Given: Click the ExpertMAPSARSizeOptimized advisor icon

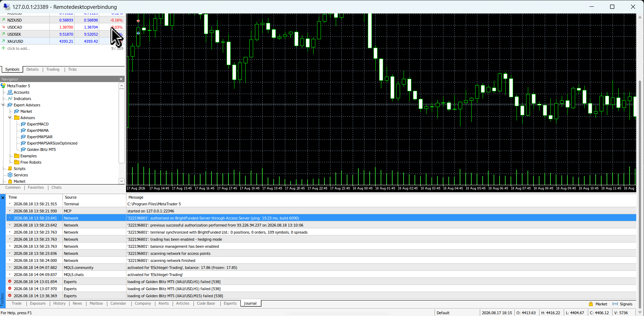Looking at the screenshot, I should pyautogui.click(x=23, y=143).
